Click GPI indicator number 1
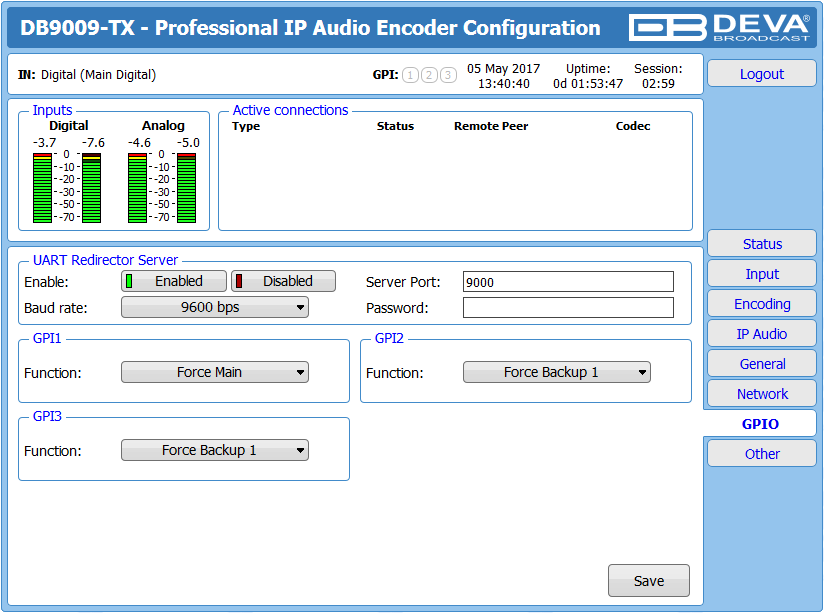 tap(410, 75)
